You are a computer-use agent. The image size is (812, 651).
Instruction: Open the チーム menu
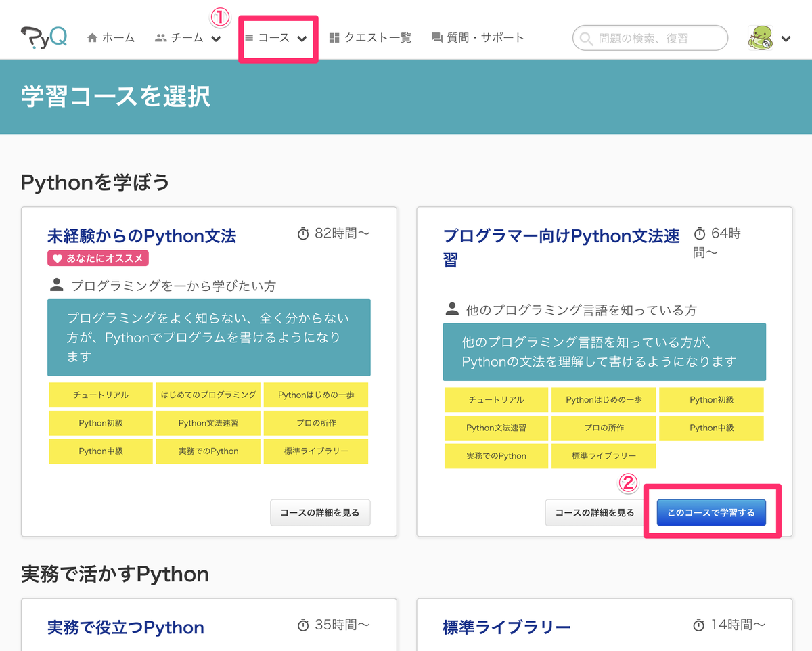point(187,38)
